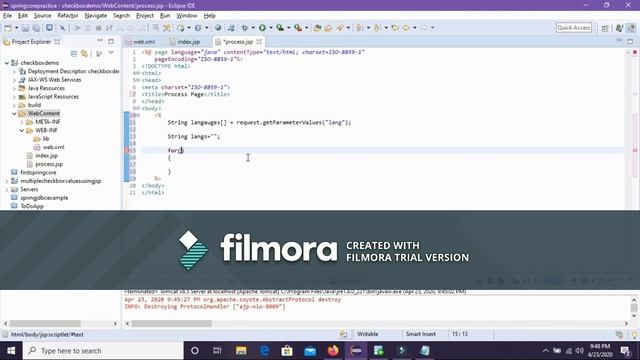Minimize the Project Explorer panel
The width and height of the screenshot is (640, 360).
(100, 41)
